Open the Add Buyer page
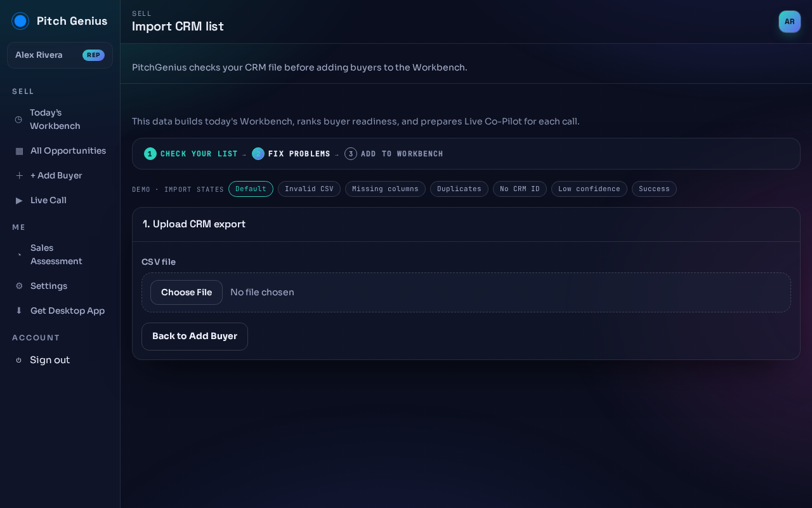812x508 pixels. coord(60,175)
